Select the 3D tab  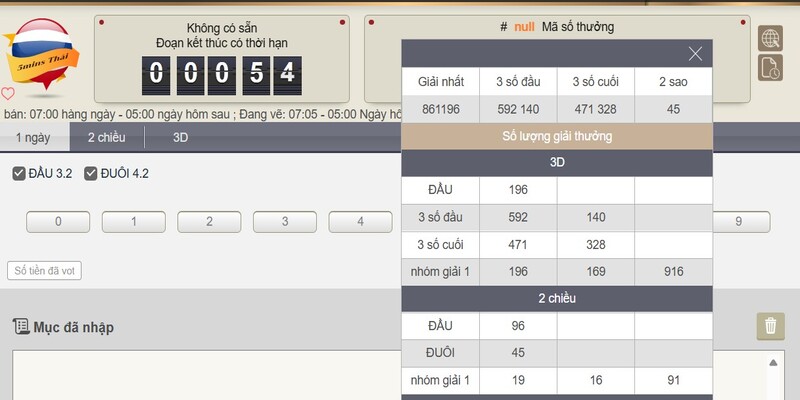tap(180, 138)
